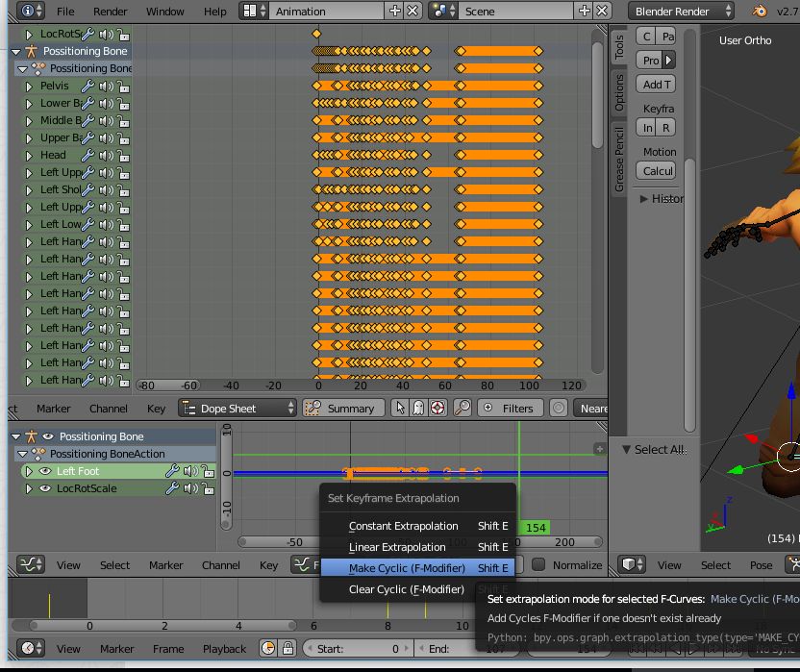Open the Blender Render engine dropdown
This screenshot has height=672, width=800.
click(681, 11)
